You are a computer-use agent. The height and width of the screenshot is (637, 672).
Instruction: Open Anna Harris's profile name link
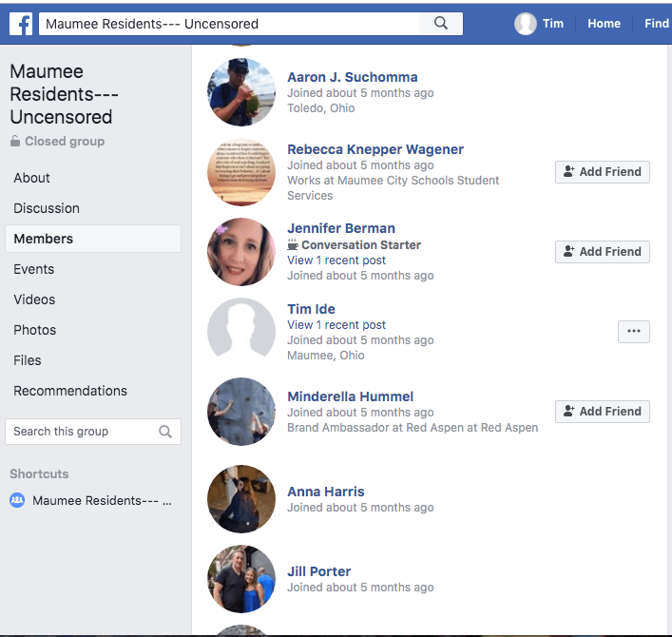click(326, 492)
